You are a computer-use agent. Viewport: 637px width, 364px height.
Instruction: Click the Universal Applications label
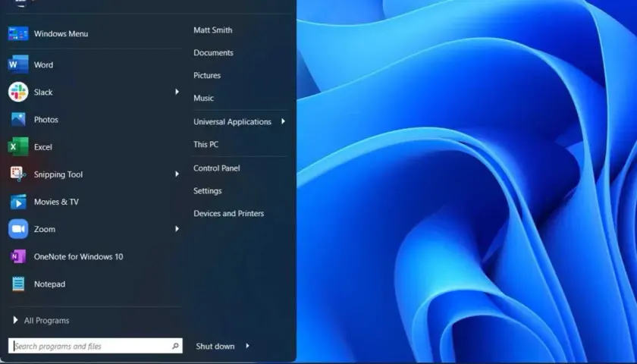click(232, 122)
